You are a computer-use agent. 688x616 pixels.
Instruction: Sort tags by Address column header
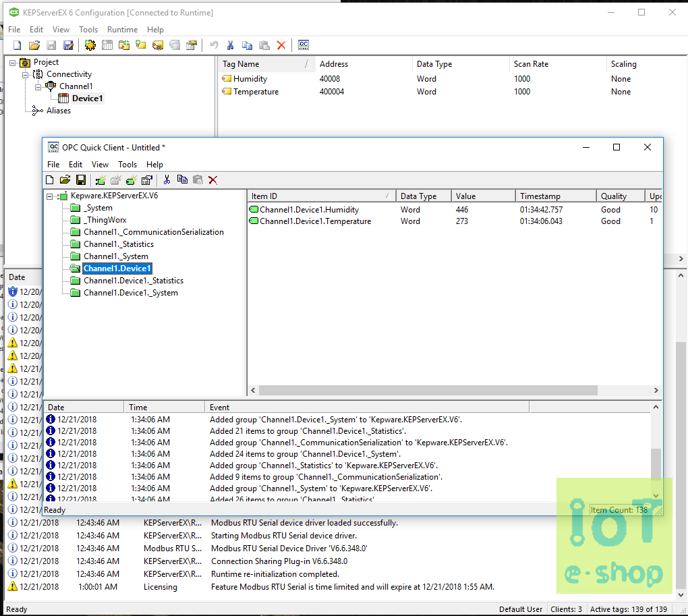[364, 64]
